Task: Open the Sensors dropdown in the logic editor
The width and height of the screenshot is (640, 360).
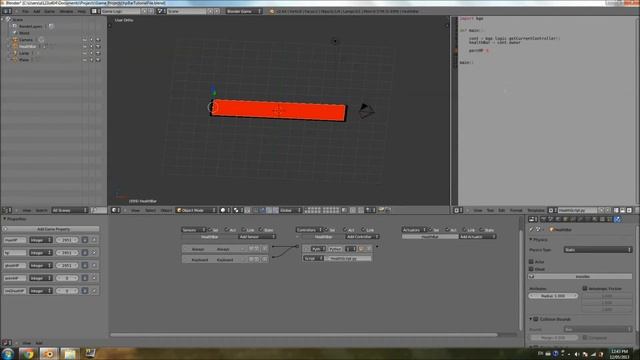Action: tap(194, 230)
